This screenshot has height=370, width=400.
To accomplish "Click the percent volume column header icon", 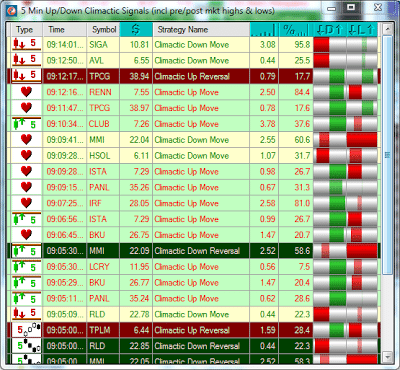I will coord(296,29).
